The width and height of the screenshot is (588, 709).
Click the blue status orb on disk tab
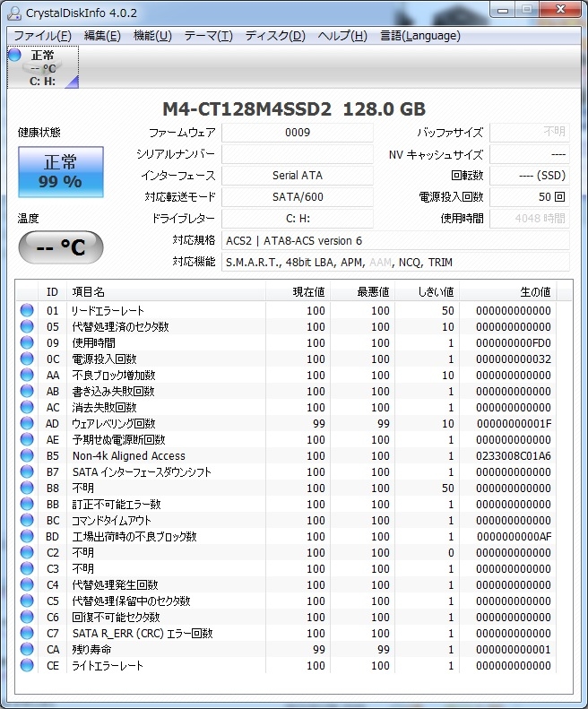pos(15,55)
